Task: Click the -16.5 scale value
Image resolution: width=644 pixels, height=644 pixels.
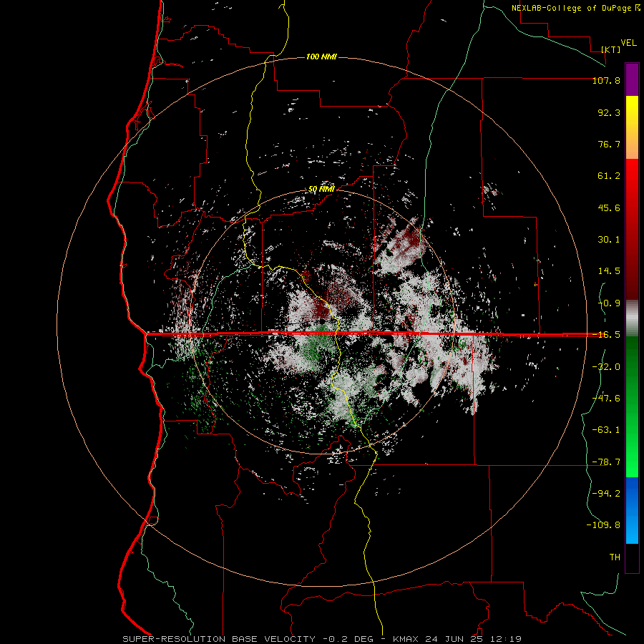Action: click(x=606, y=335)
